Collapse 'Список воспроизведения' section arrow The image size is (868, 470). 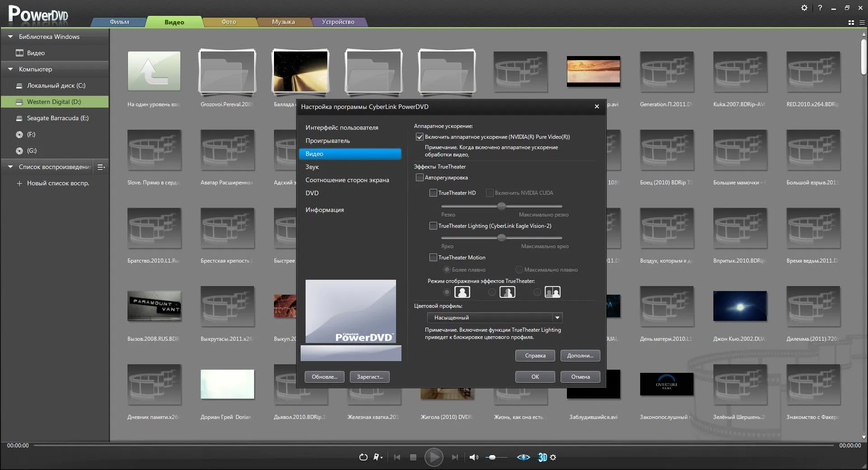click(10, 167)
